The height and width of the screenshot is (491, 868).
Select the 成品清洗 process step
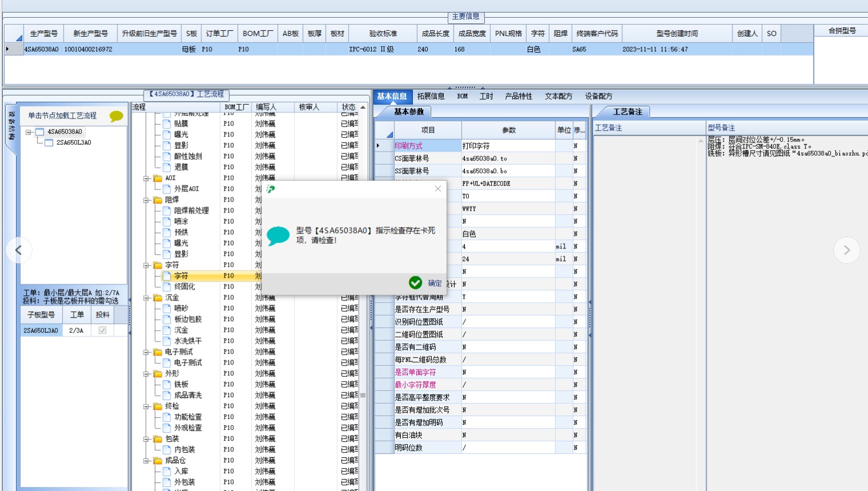tap(188, 395)
